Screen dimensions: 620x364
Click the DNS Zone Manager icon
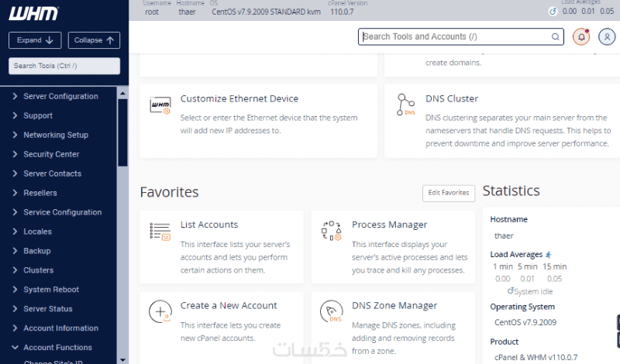coord(332,311)
